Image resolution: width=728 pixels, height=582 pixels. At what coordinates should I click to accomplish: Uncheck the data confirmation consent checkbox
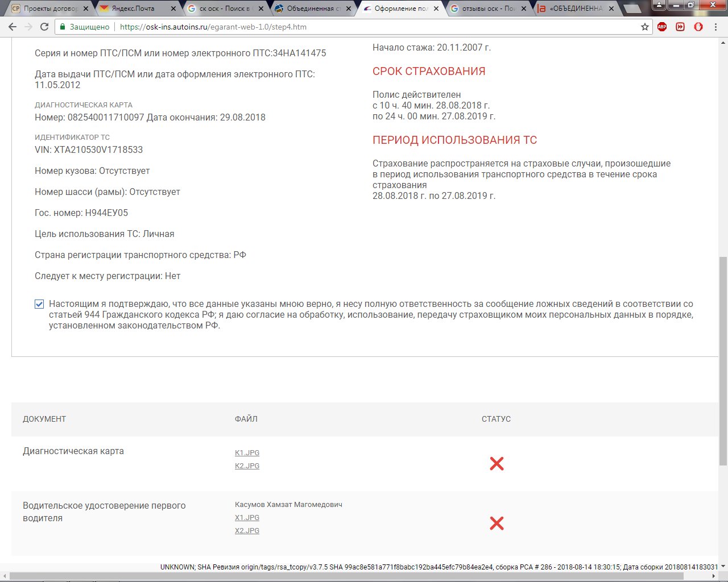coord(39,304)
